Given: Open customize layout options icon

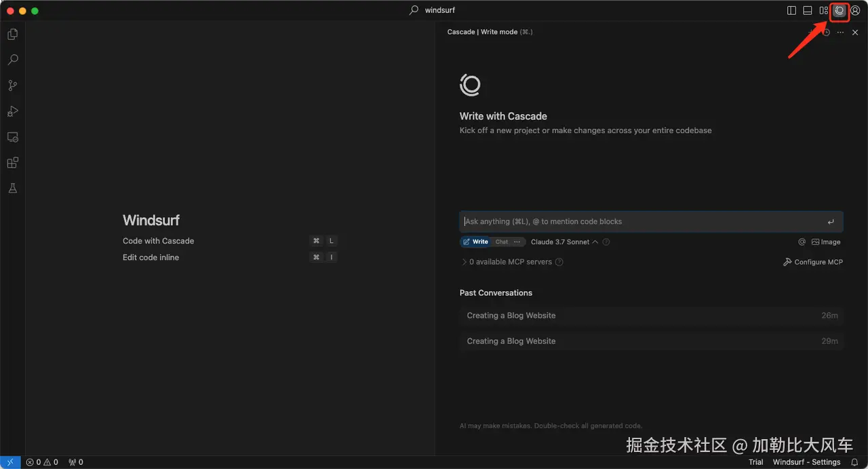Looking at the screenshot, I should [x=823, y=11].
